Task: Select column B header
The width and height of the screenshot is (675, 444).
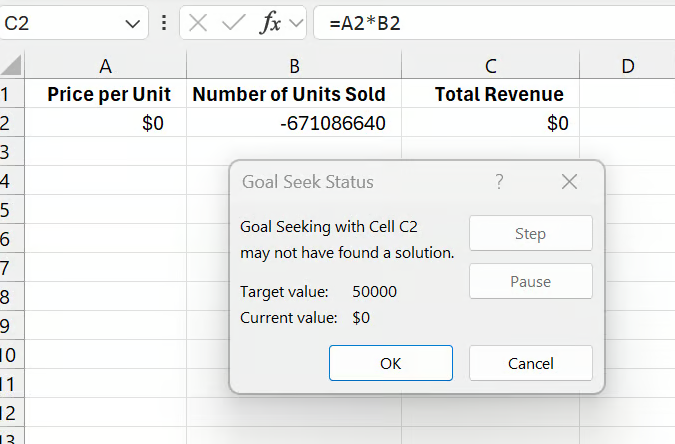Action: coord(294,66)
